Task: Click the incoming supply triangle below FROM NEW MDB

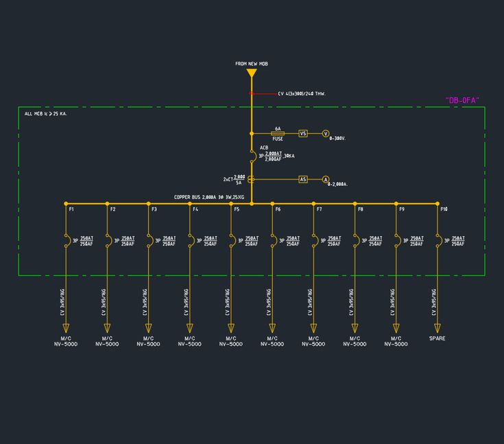Action: 252,73
